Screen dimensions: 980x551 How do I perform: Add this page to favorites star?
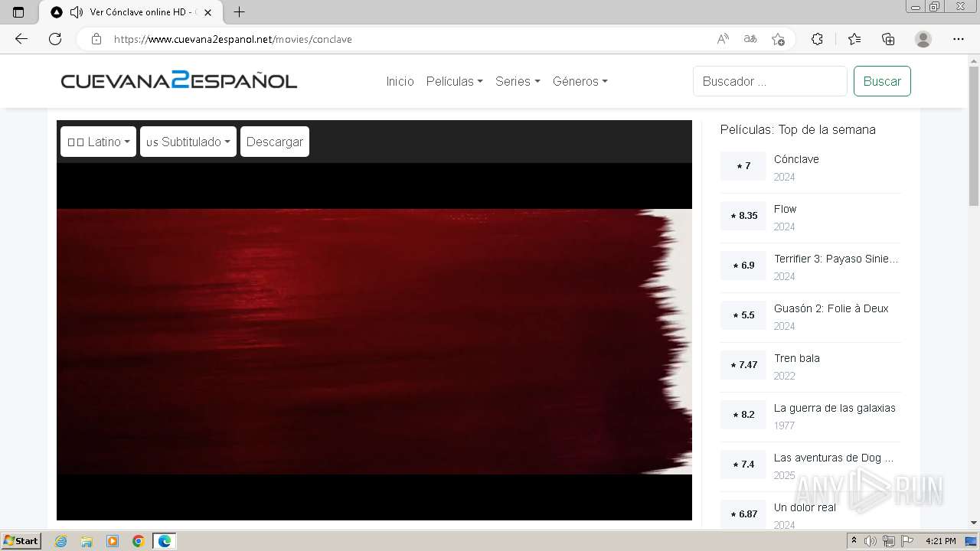coord(778,39)
